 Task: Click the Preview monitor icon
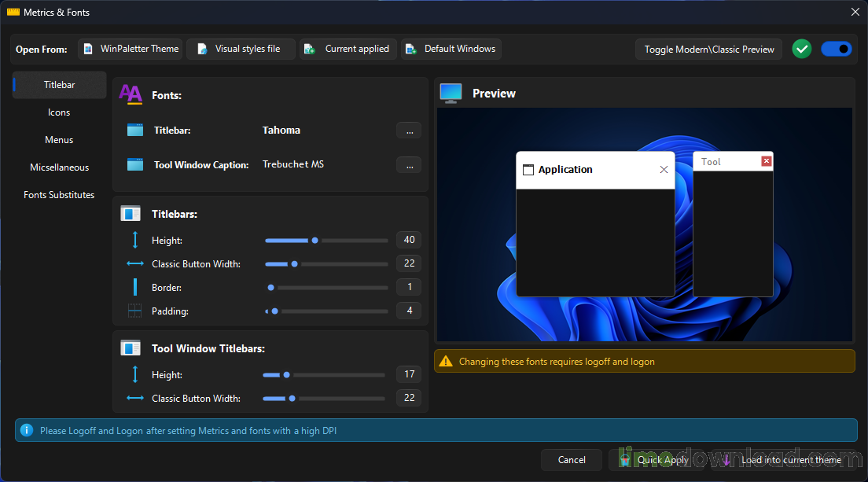[x=451, y=94]
